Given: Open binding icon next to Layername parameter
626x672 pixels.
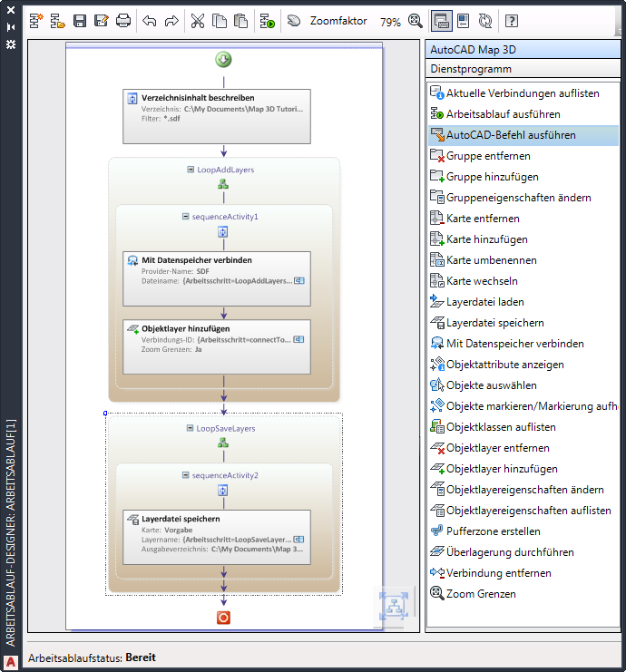Looking at the screenshot, I should [x=298, y=540].
